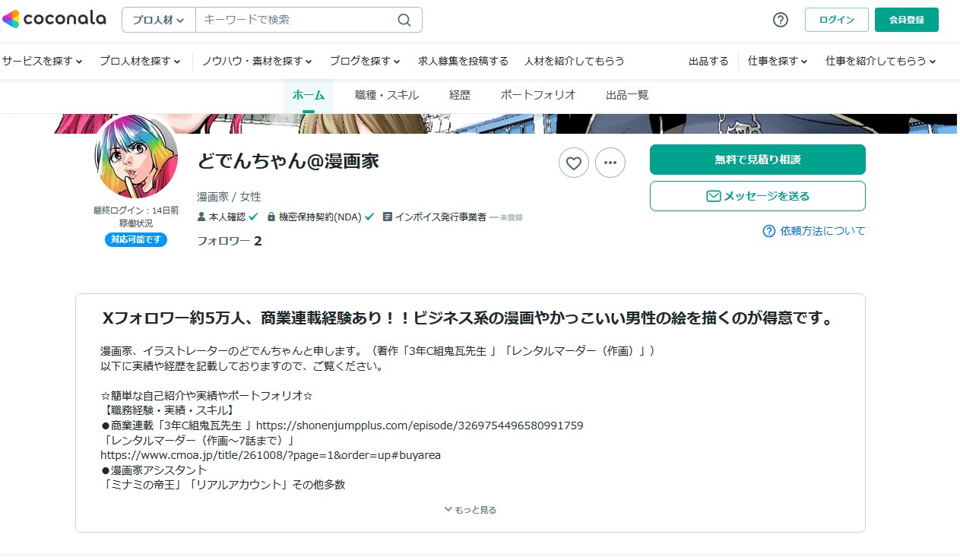Click the document icon beside インボイス発行事業者
Screen dimensions: 960x560
pos(388,217)
